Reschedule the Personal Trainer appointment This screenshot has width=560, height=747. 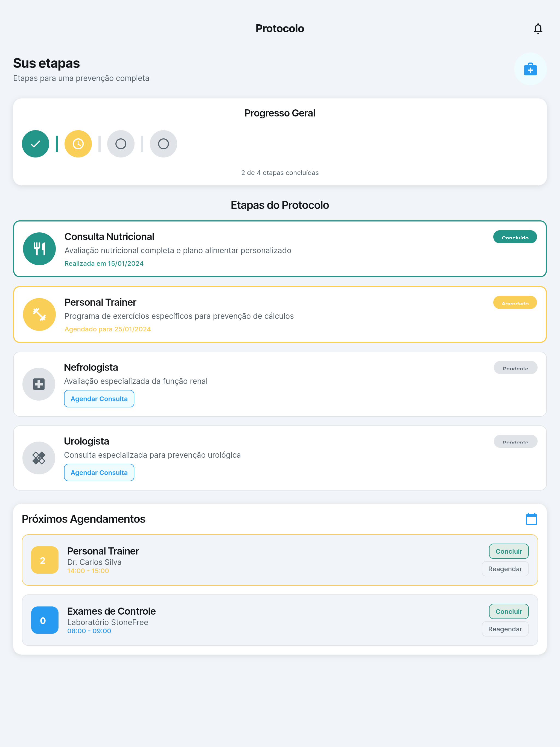click(505, 569)
